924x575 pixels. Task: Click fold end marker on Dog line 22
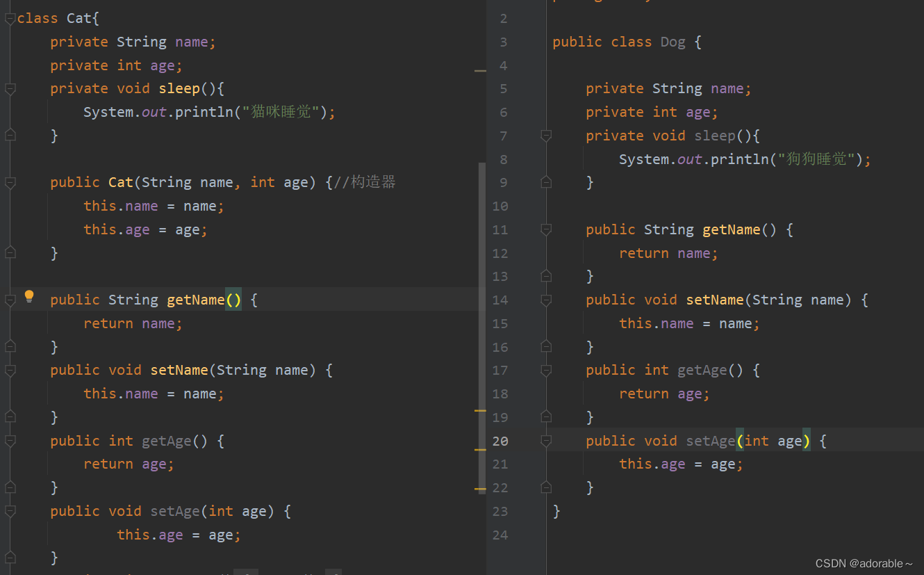point(546,487)
